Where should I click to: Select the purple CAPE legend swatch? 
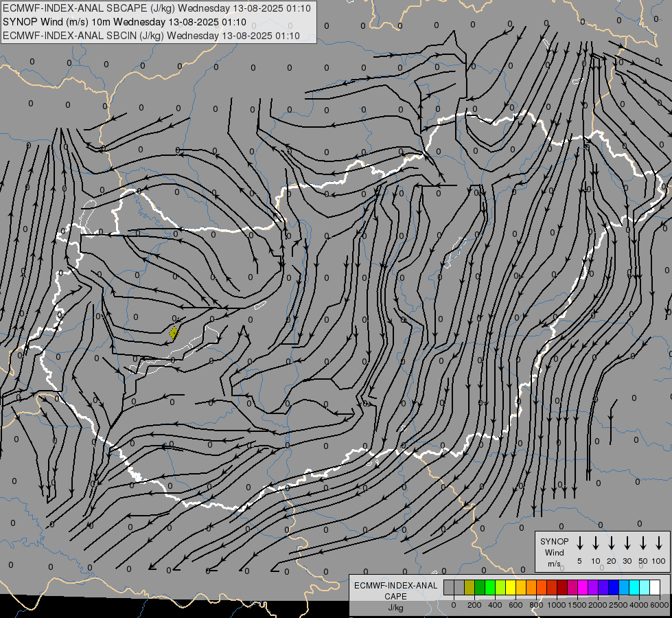point(592,588)
